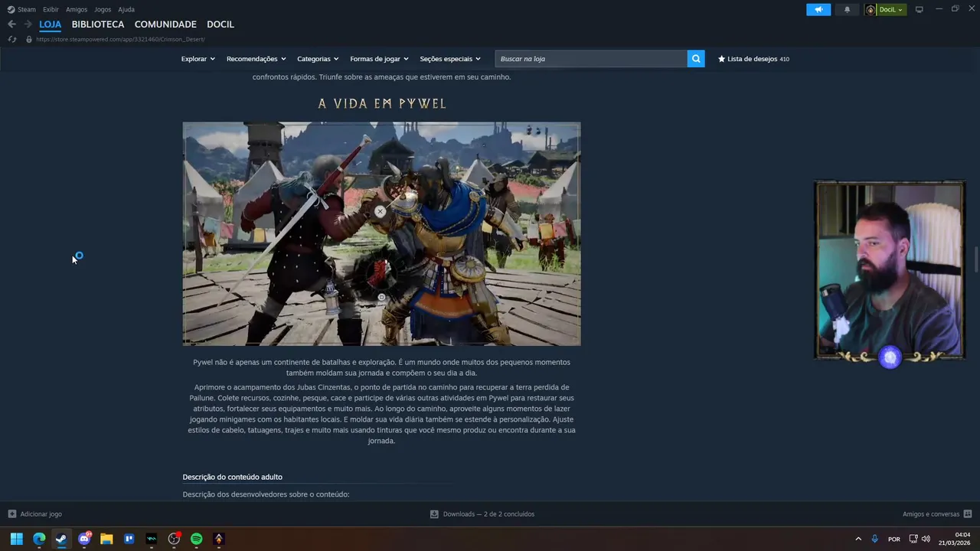Open the Jogos menu
The height and width of the screenshot is (551, 980).
(103, 9)
